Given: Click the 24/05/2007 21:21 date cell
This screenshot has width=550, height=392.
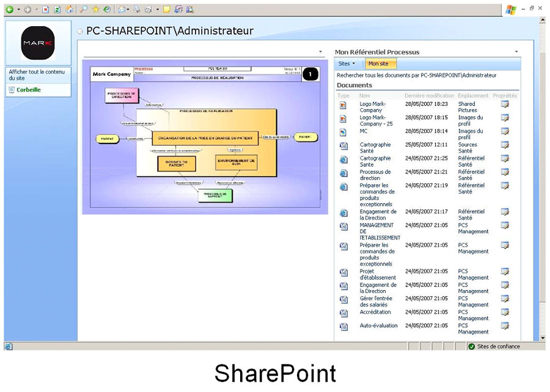Looking at the screenshot, I should coord(427,172).
